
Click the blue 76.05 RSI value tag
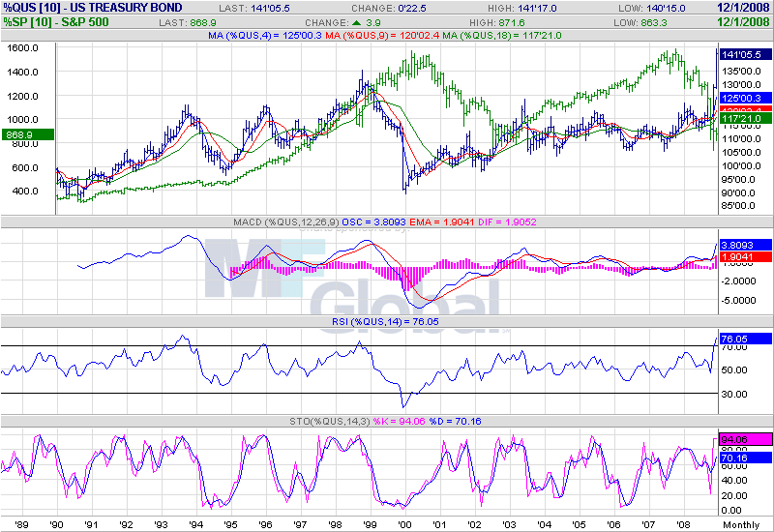[x=745, y=339]
